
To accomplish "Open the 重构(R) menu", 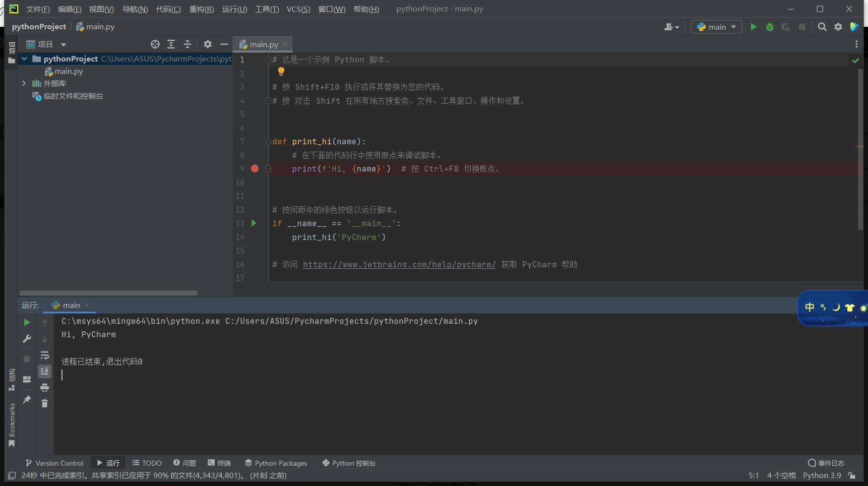I will click(202, 9).
